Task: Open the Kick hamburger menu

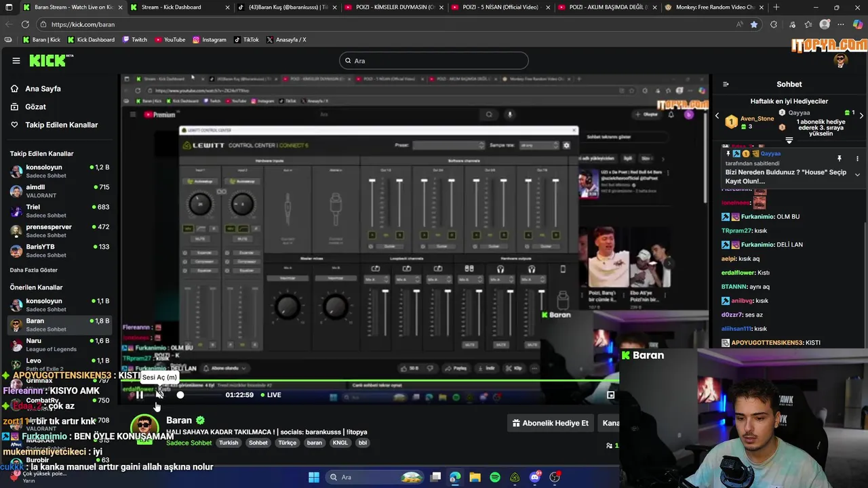Action: click(x=16, y=60)
